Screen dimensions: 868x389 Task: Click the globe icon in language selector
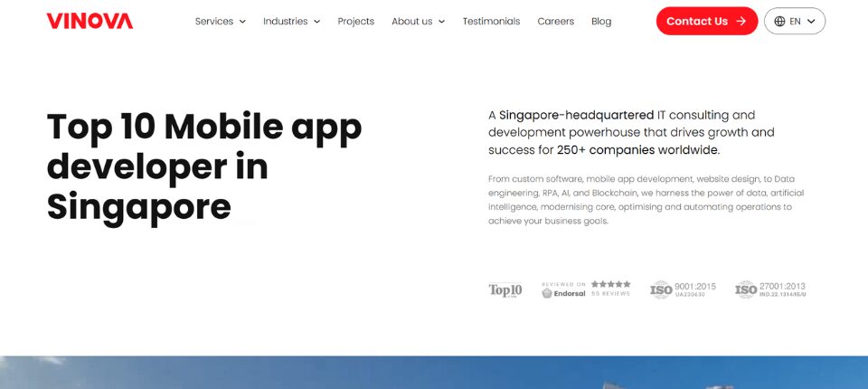(780, 21)
